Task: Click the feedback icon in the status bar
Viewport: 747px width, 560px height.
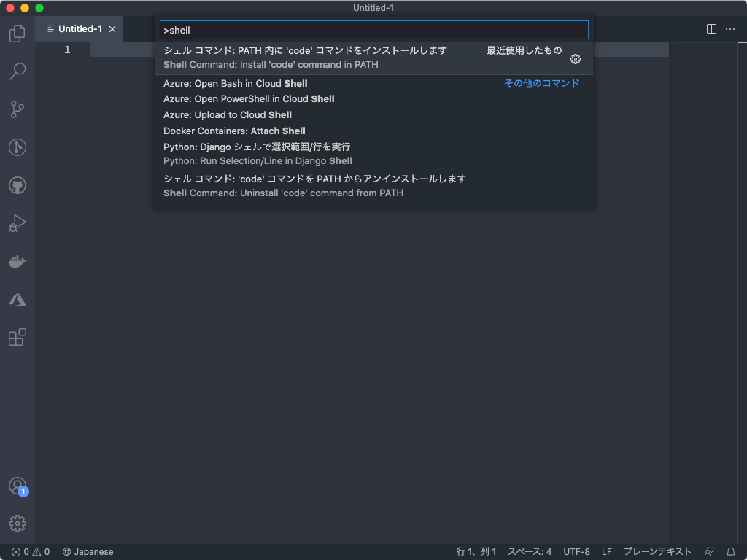Action: pyautogui.click(x=710, y=552)
